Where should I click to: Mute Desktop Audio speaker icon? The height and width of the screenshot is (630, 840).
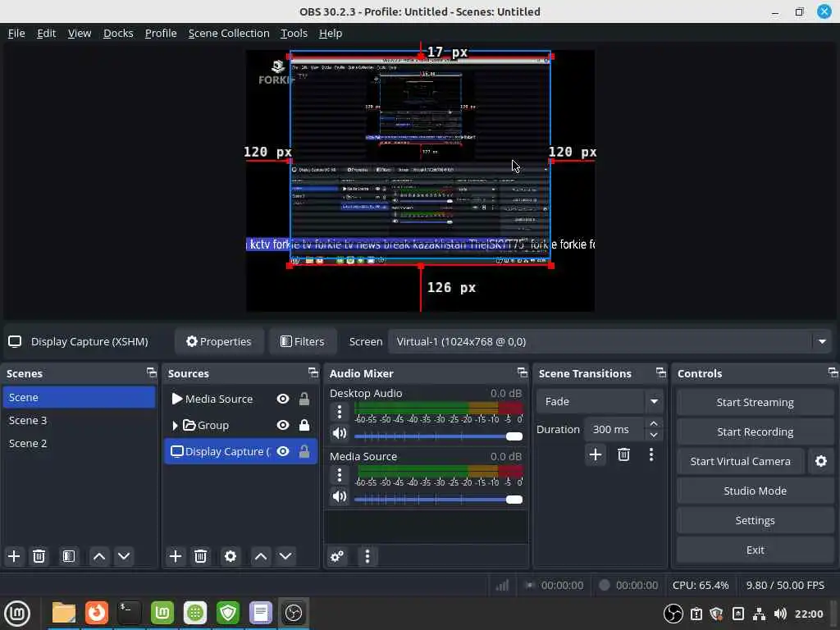coord(339,433)
